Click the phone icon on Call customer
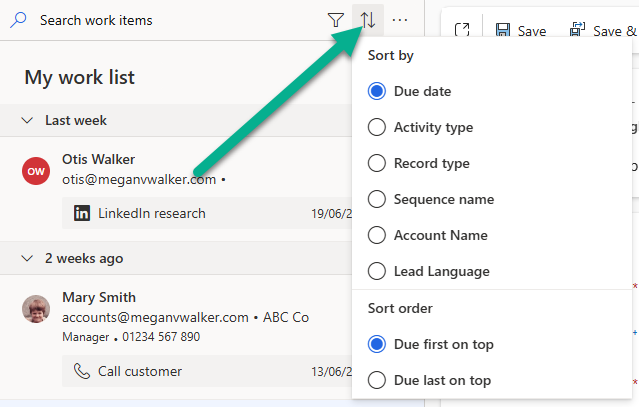Image resolution: width=639 pixels, height=407 pixels. pyautogui.click(x=82, y=371)
